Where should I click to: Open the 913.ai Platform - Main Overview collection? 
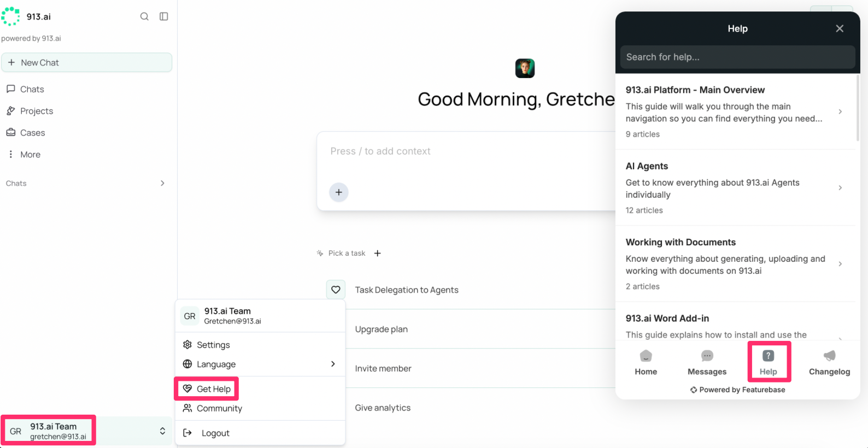point(735,111)
